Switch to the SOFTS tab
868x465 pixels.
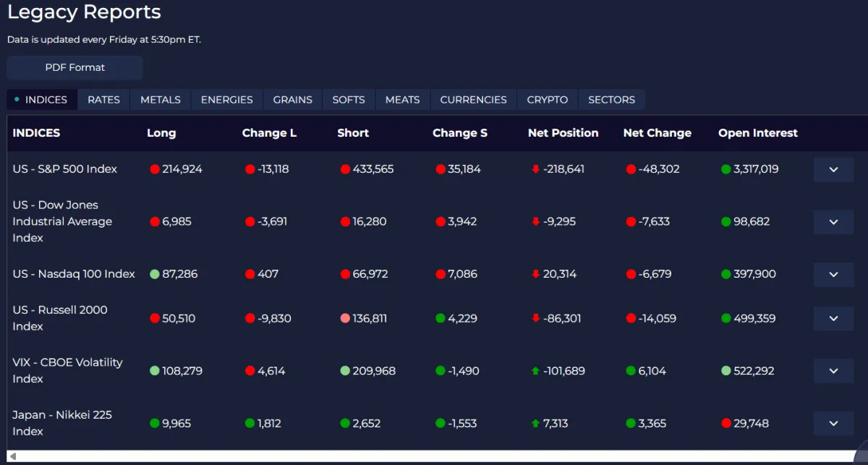[349, 100]
